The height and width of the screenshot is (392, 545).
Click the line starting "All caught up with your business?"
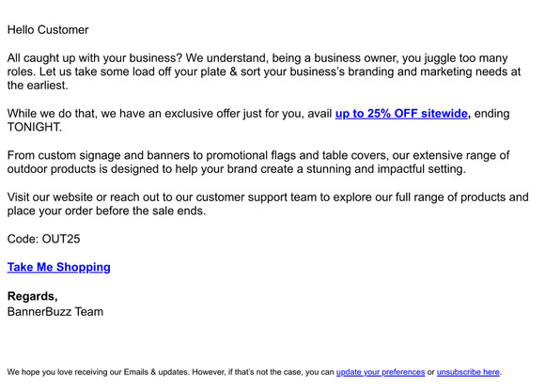coord(257,57)
